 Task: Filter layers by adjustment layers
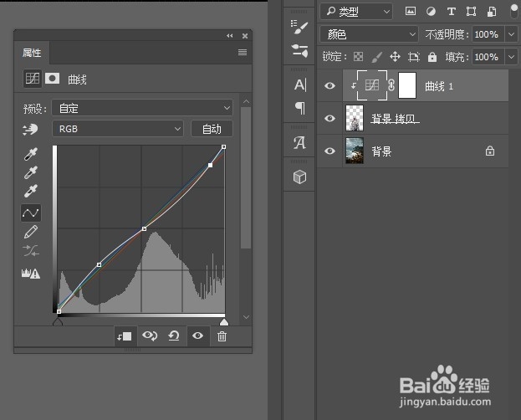tap(431, 12)
